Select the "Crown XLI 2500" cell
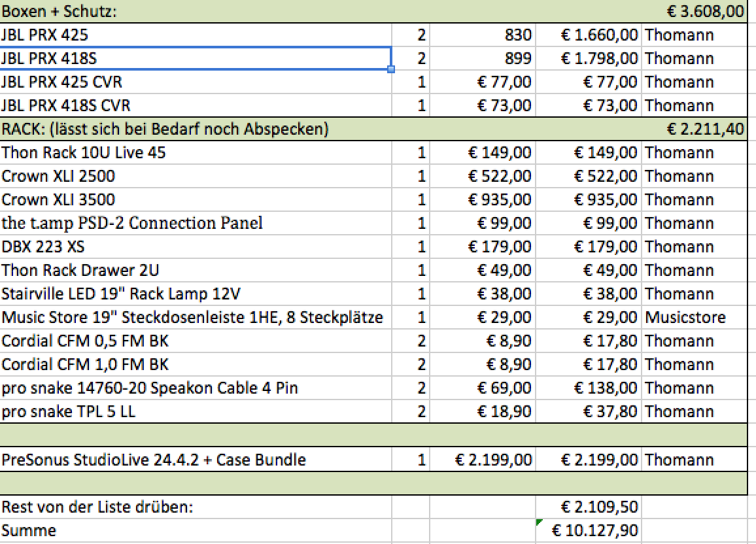This screenshot has width=756, height=544. [196, 176]
